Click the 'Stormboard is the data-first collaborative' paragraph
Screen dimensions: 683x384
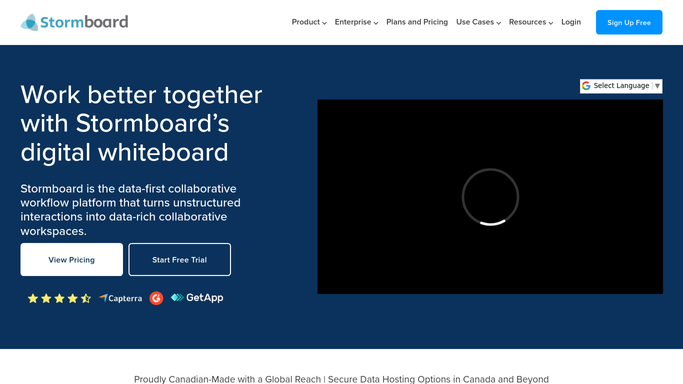point(130,210)
